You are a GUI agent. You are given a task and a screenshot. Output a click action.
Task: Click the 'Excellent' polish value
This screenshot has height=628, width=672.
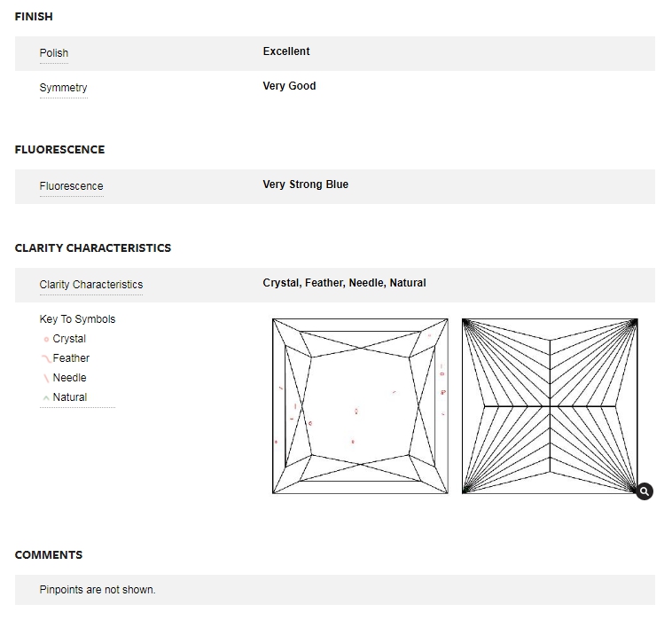286,51
